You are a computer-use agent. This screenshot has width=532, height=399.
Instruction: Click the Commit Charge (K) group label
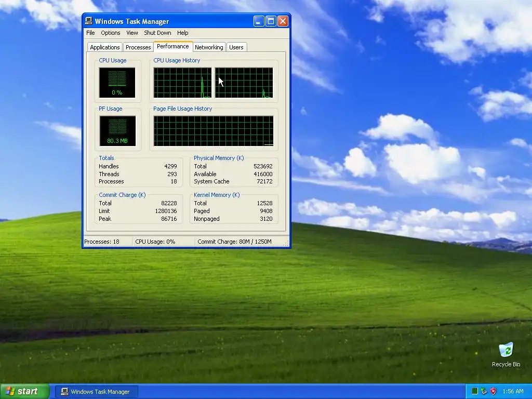(122, 195)
